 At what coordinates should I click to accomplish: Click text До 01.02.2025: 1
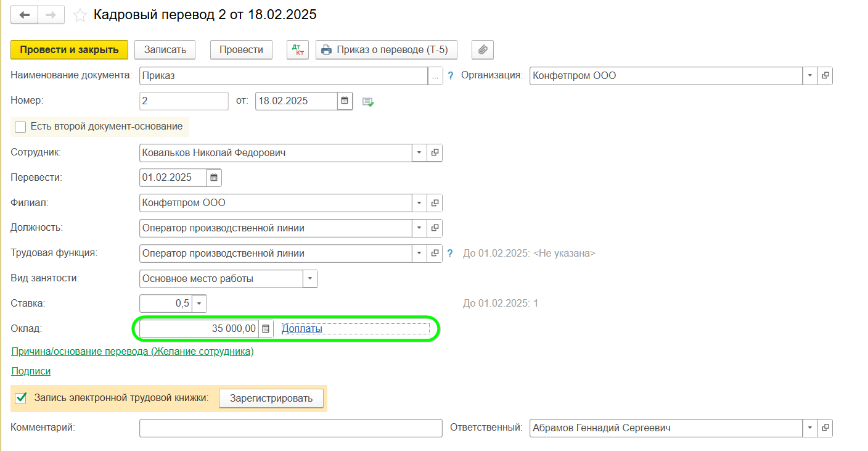tap(501, 304)
